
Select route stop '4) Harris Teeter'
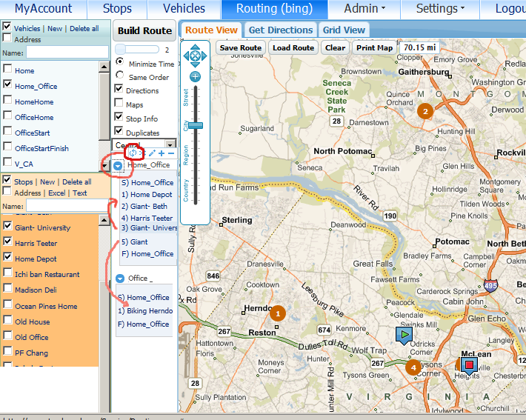(147, 218)
